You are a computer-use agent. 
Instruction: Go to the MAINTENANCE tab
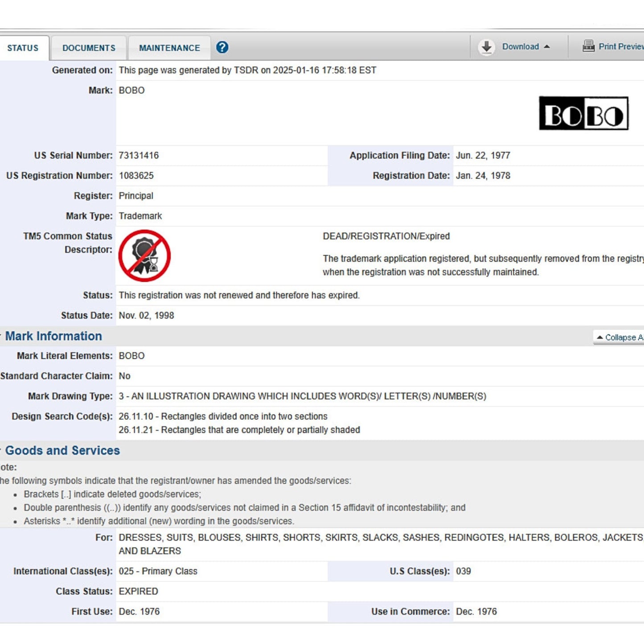(169, 48)
